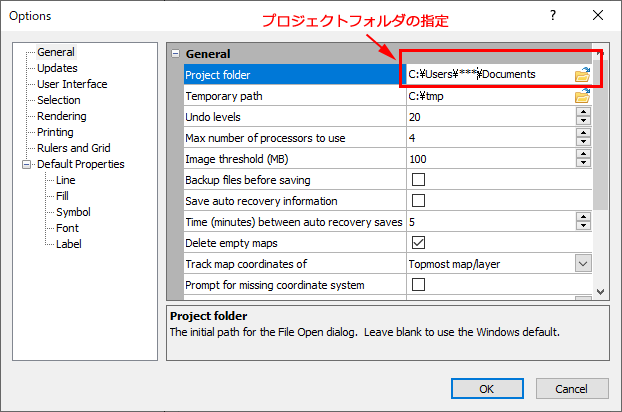
Task: Click the Temporary path browse folder icon
Action: point(582,96)
